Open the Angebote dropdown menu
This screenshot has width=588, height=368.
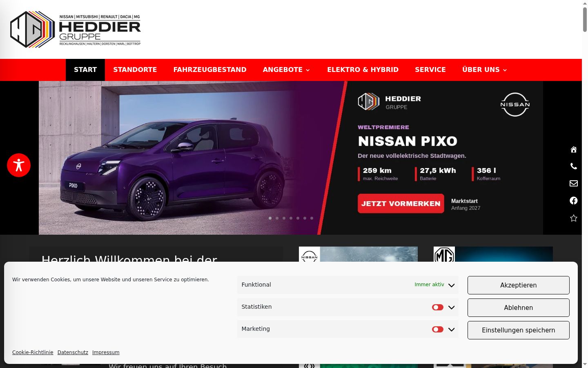[x=287, y=70]
